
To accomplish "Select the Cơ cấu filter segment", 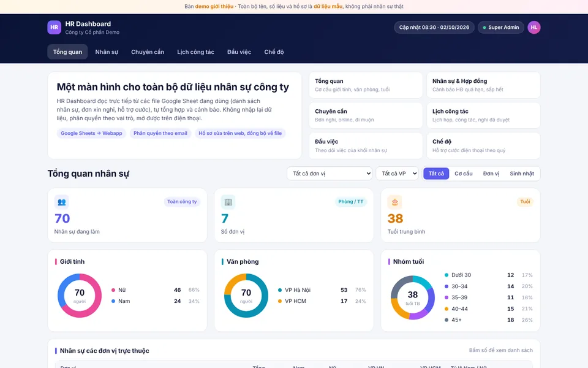I will click(x=464, y=174).
